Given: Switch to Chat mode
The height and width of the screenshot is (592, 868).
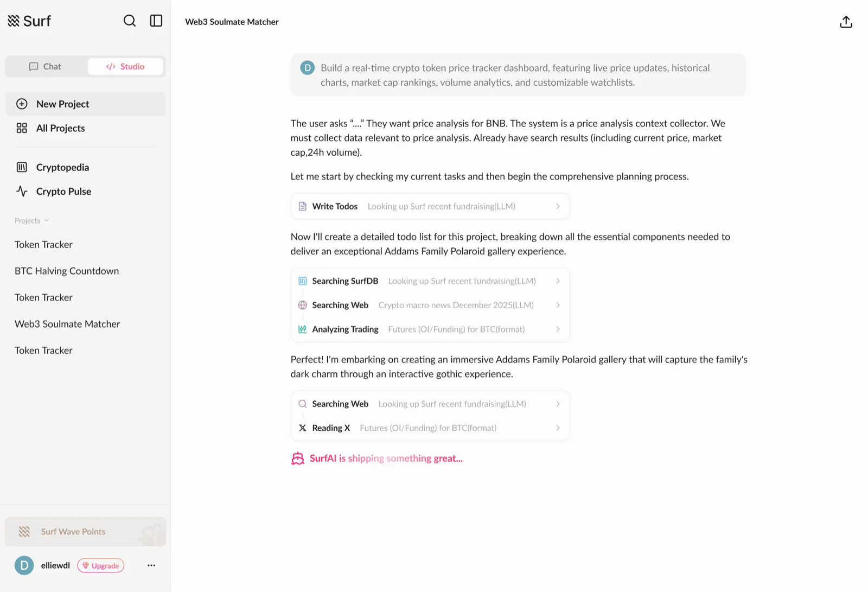Looking at the screenshot, I should pyautogui.click(x=46, y=66).
